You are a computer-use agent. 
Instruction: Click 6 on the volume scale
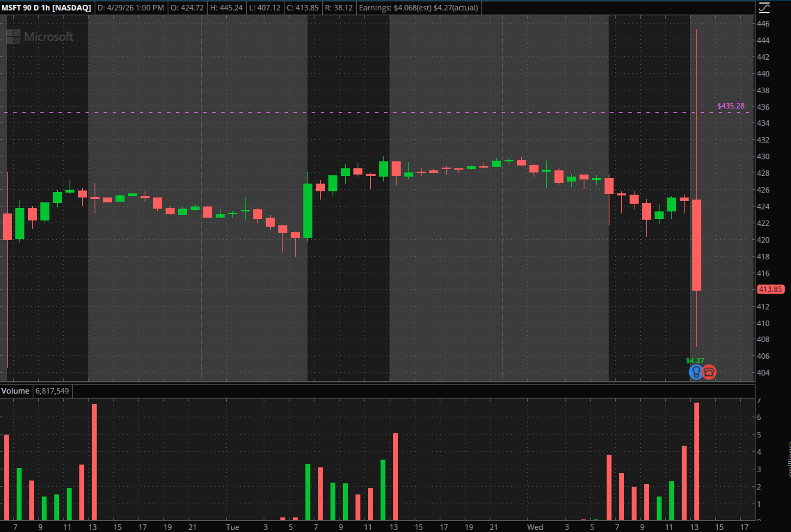pos(759,417)
